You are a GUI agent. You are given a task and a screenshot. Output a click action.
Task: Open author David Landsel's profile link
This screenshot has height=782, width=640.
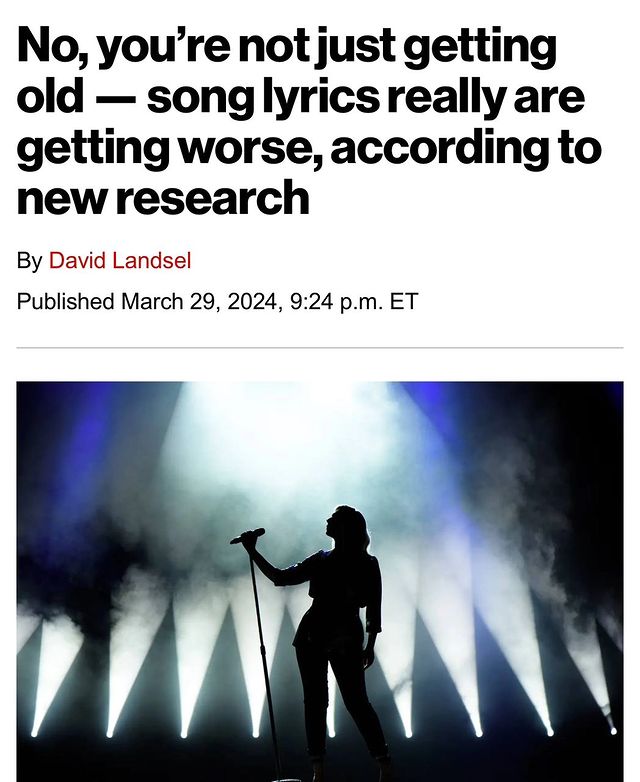click(120, 260)
